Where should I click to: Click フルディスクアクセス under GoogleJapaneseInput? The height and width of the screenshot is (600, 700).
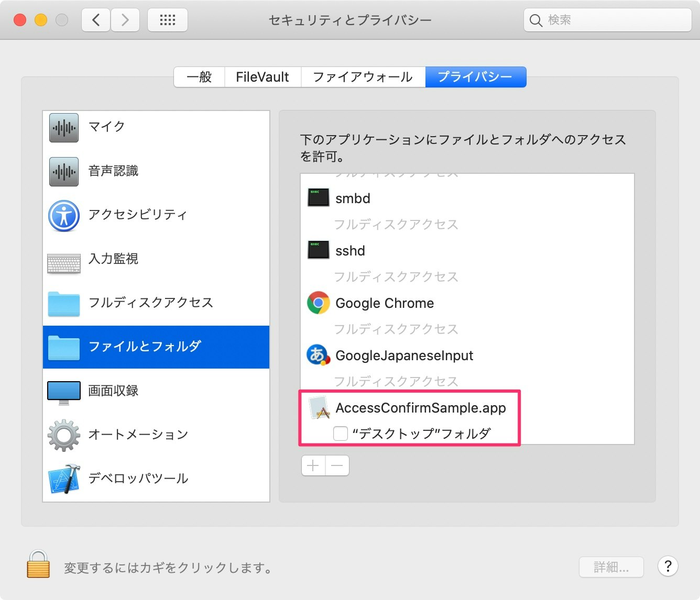click(397, 382)
